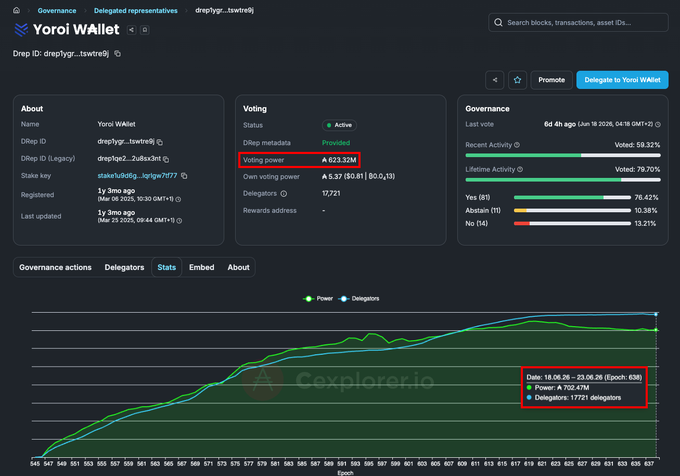This screenshot has width=680, height=476.
Task: Click the drep1ygr...tswtre9j breadcrumb text
Action: tap(224, 10)
